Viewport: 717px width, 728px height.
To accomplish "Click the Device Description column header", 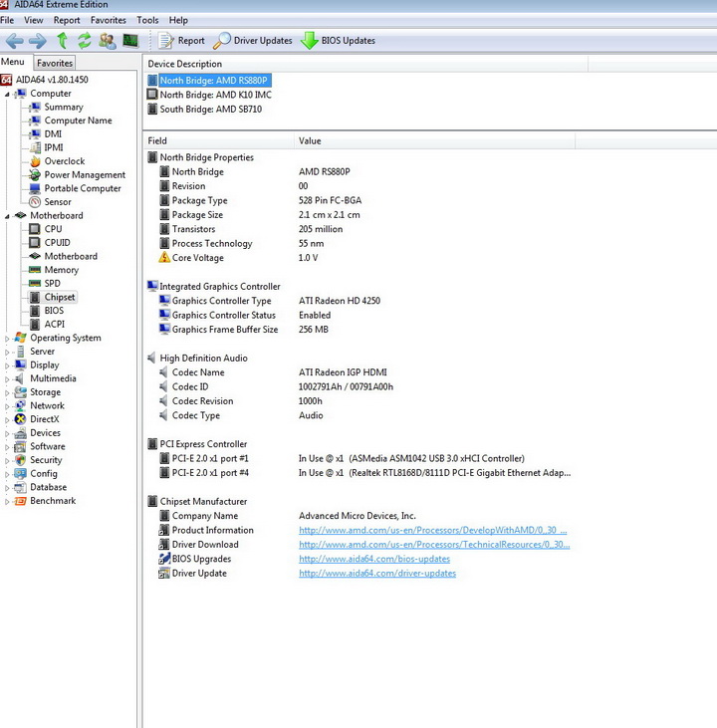I will 365,64.
